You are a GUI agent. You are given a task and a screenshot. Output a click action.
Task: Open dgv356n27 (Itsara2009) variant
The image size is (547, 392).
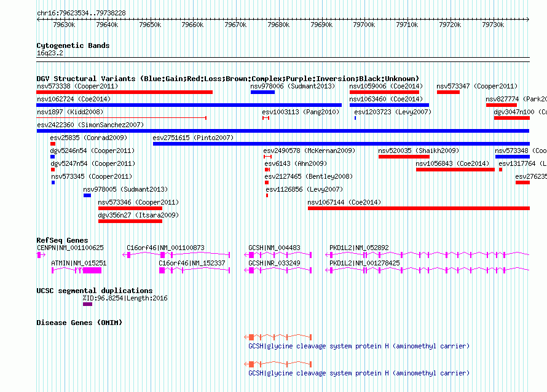pyautogui.click(x=138, y=215)
